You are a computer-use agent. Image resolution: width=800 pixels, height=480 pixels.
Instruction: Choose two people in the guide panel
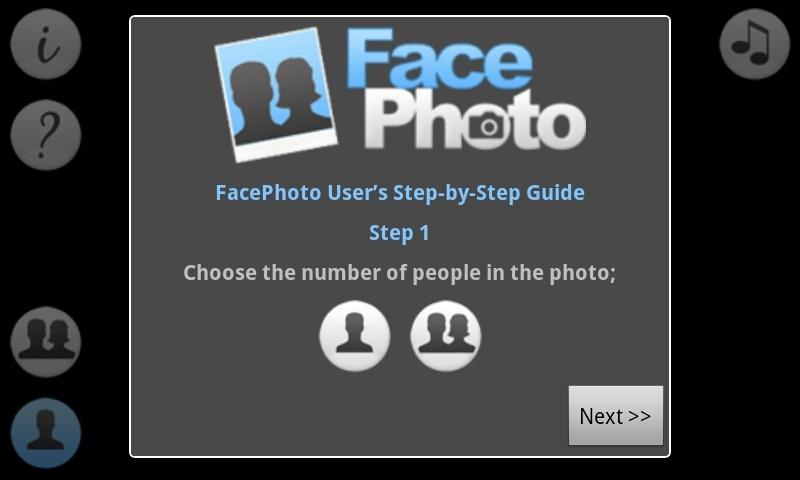click(x=446, y=336)
